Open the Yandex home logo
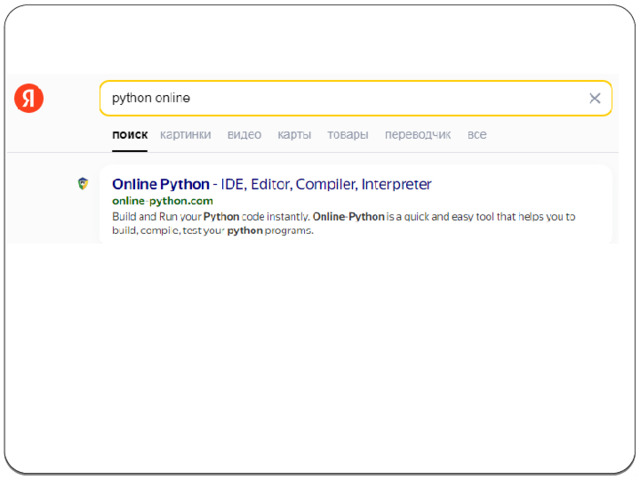 tap(29, 98)
